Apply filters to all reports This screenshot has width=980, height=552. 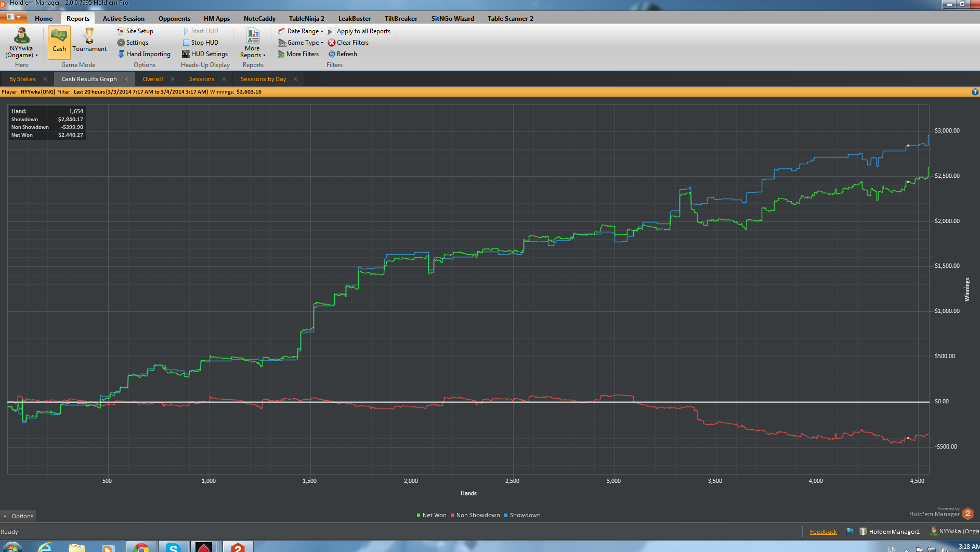coord(359,31)
